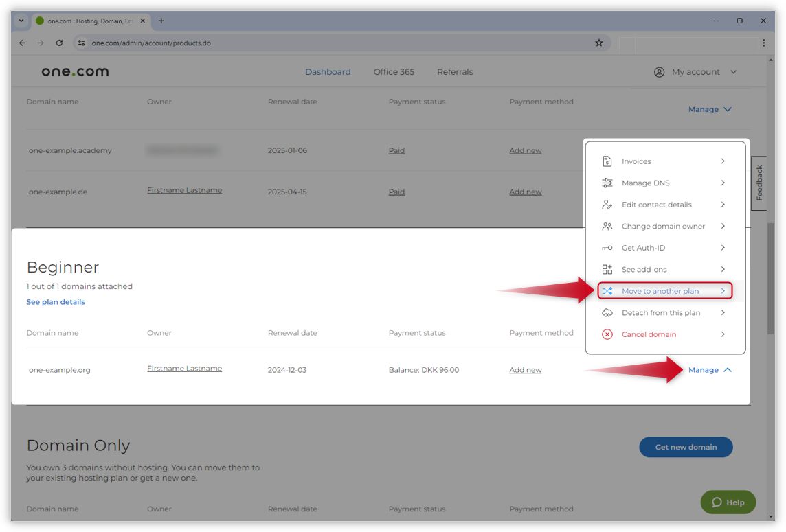
Task: Open the Referrals tab
Action: point(454,72)
